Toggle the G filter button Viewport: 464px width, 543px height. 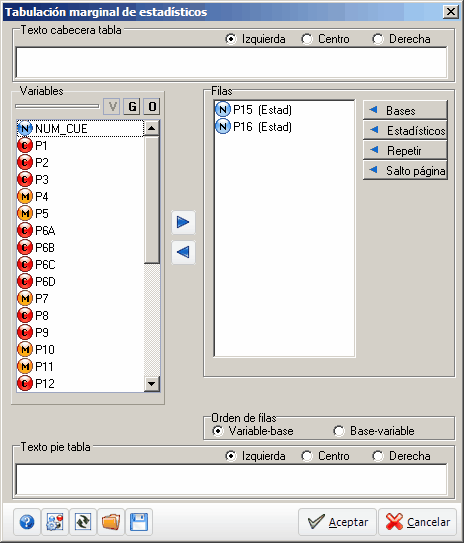click(x=132, y=106)
